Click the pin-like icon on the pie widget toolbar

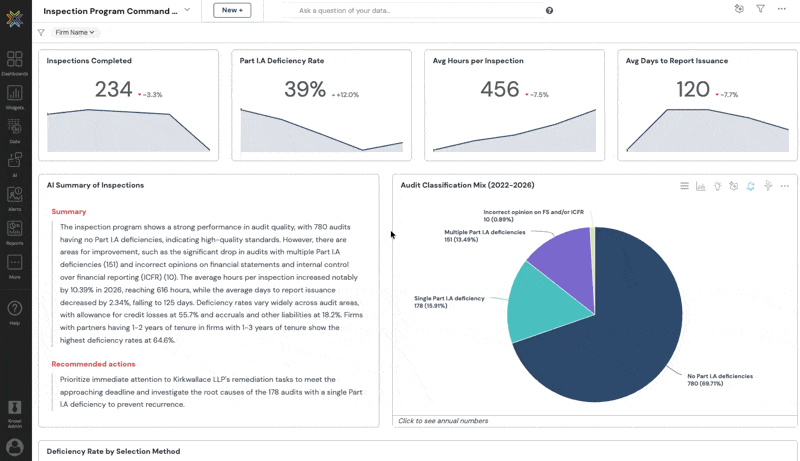coord(768,186)
